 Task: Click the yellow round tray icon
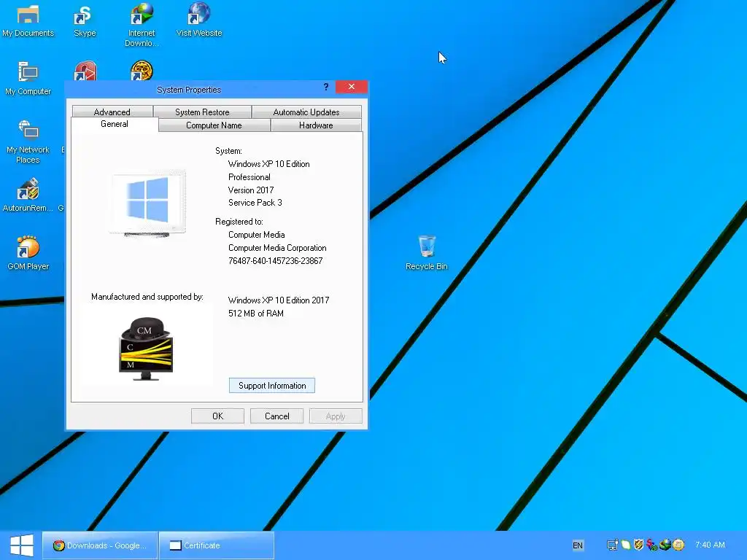(678, 545)
